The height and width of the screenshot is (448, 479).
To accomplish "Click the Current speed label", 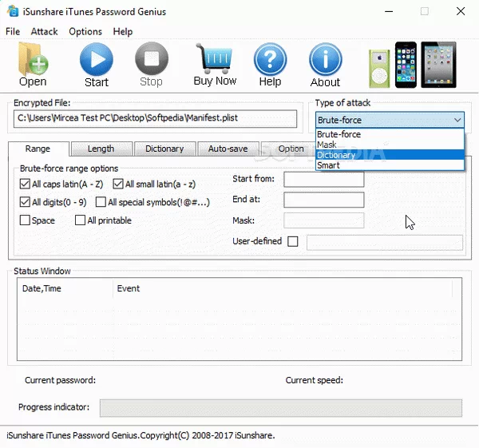I will (315, 380).
